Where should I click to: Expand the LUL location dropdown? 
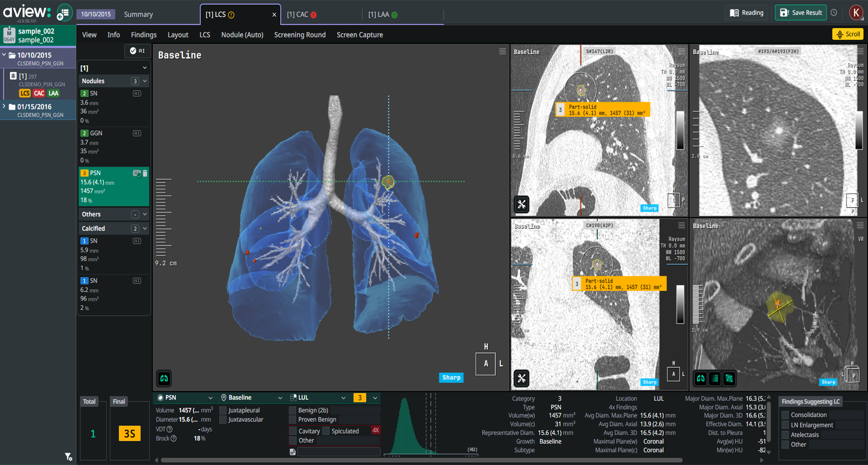(x=344, y=398)
